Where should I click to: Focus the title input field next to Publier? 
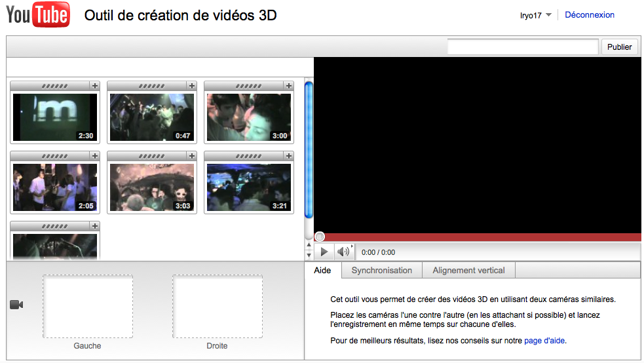[x=522, y=47]
